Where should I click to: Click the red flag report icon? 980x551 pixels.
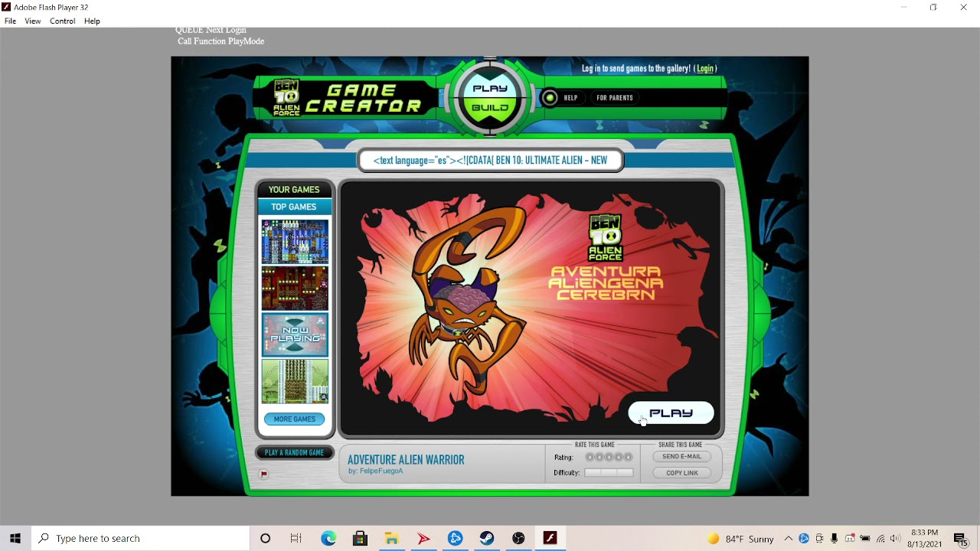click(x=263, y=474)
